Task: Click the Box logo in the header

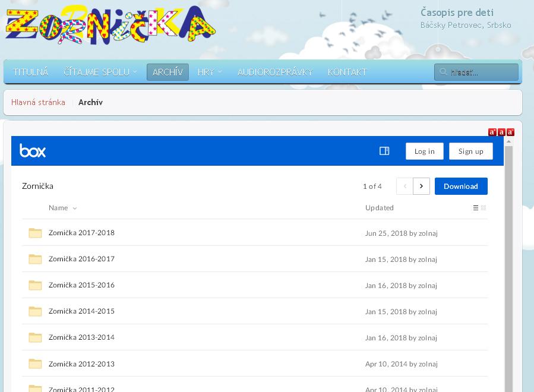Action: [33, 151]
